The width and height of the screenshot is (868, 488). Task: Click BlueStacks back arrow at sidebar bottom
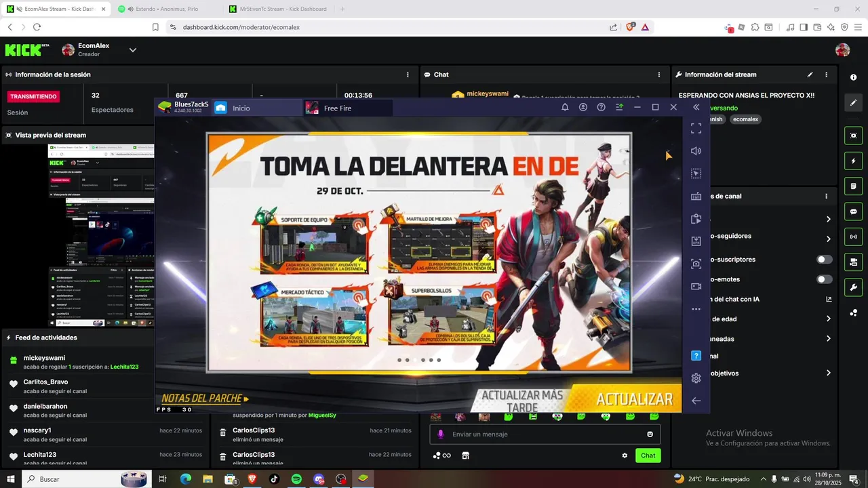[696, 401]
